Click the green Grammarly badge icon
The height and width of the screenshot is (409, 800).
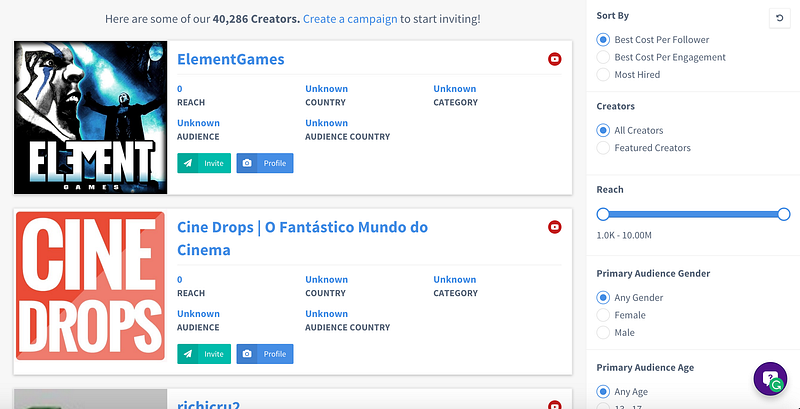pos(777,386)
